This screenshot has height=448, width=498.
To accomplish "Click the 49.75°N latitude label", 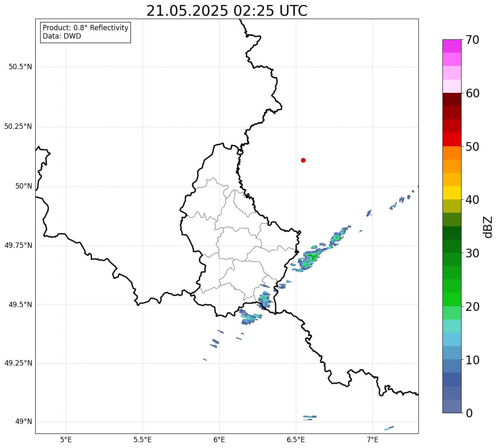I will click(18, 245).
